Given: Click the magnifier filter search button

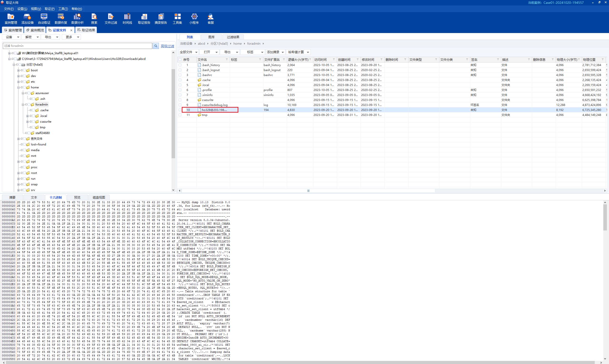Looking at the screenshot, I should point(156,46).
